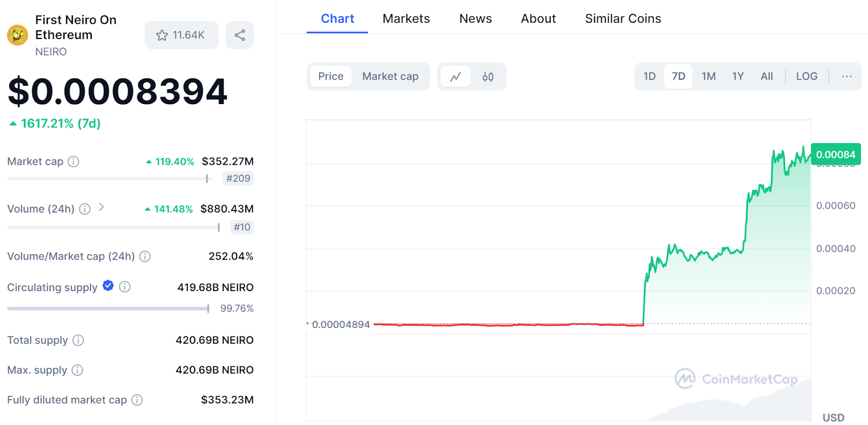The width and height of the screenshot is (868, 425).
Task: Click the Volume (24h) rank progress bar
Action: coord(113,227)
